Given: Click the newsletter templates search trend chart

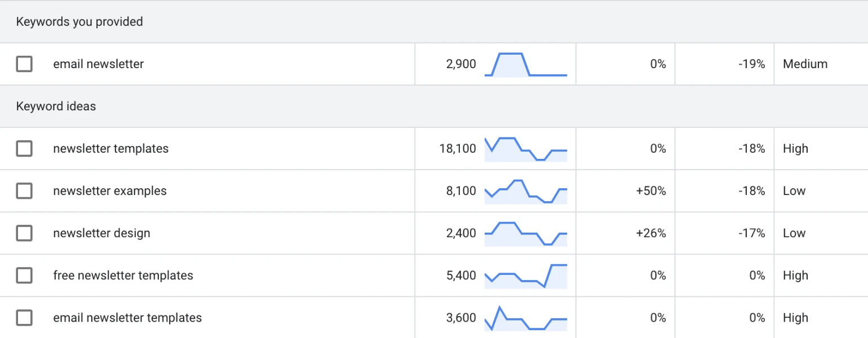Looking at the screenshot, I should (525, 149).
